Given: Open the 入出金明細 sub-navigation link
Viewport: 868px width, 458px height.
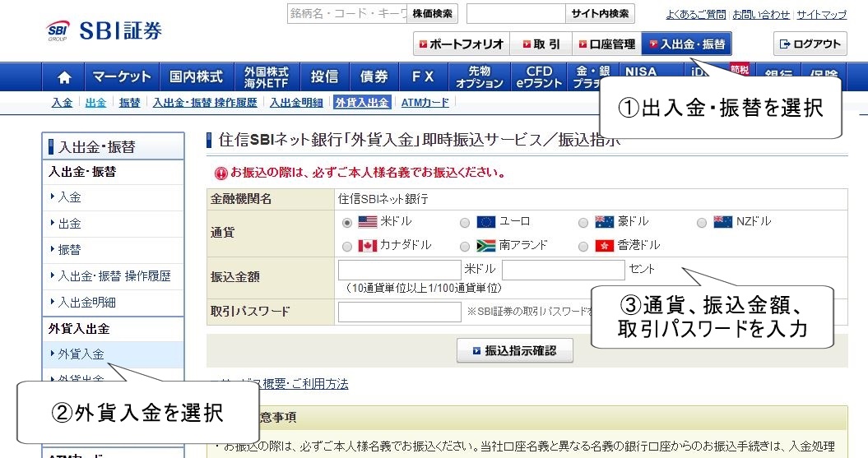Looking at the screenshot, I should pyautogui.click(x=296, y=102).
